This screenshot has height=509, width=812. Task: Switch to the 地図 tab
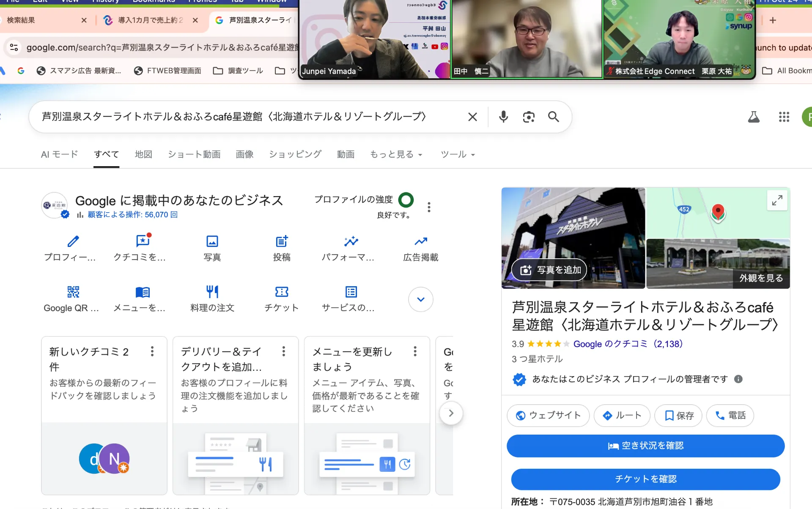pos(143,154)
